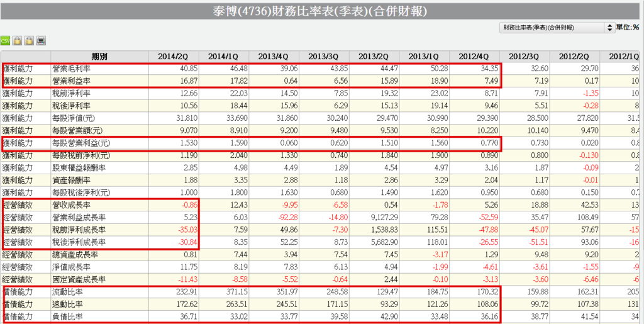Click the 40.85 gross margin value
Viewport: 644px width, 324px height.
coord(189,69)
